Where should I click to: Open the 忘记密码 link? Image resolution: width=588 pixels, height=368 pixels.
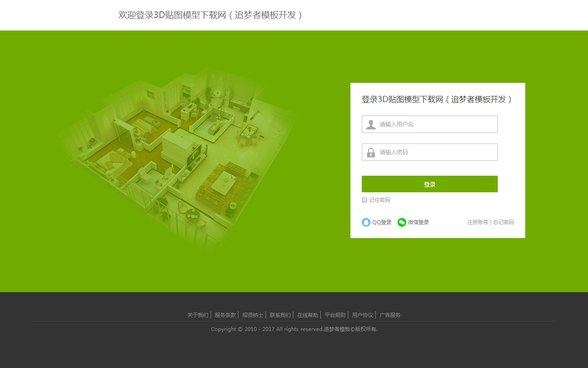pyautogui.click(x=503, y=222)
